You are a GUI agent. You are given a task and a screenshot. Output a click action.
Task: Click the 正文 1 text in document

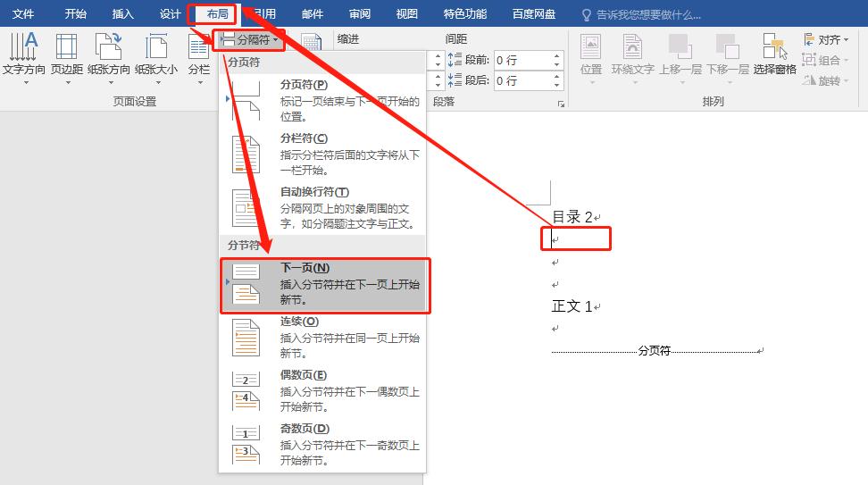click(572, 306)
